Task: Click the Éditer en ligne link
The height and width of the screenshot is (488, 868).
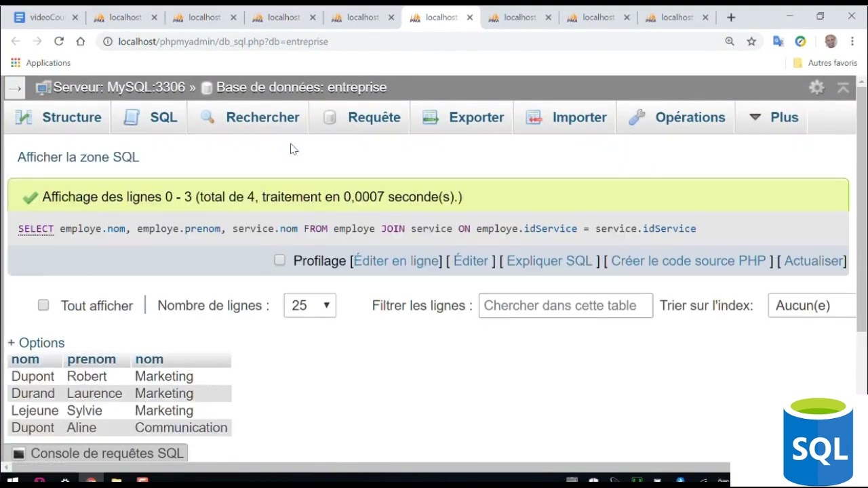Action: [397, 261]
